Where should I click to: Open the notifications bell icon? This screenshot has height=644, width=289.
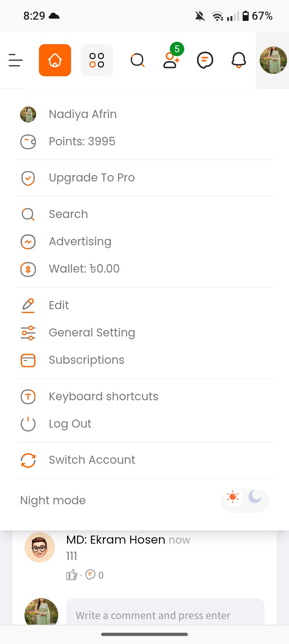pyautogui.click(x=238, y=60)
